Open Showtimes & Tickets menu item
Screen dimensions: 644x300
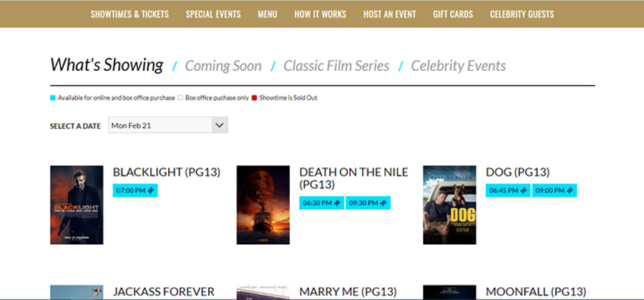point(130,14)
